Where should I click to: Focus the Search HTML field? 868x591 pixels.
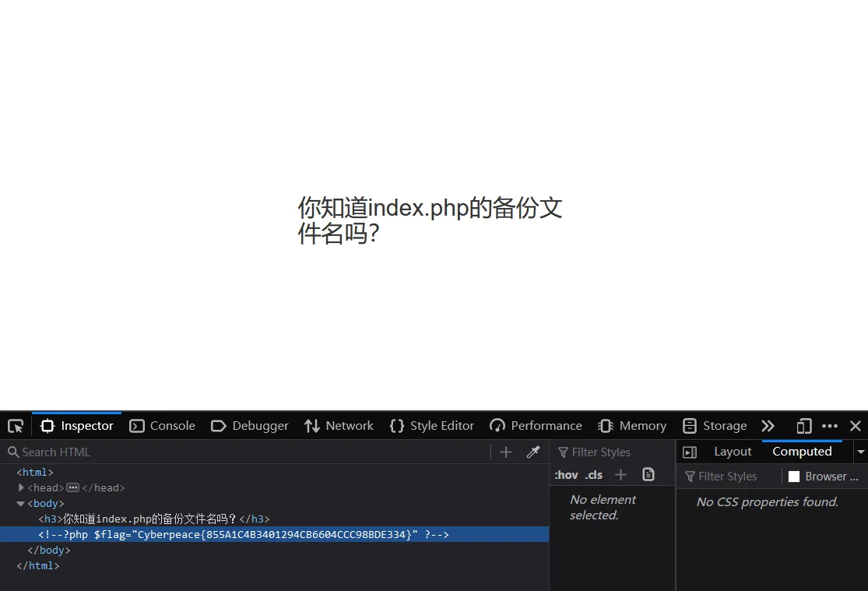pyautogui.click(x=246, y=452)
